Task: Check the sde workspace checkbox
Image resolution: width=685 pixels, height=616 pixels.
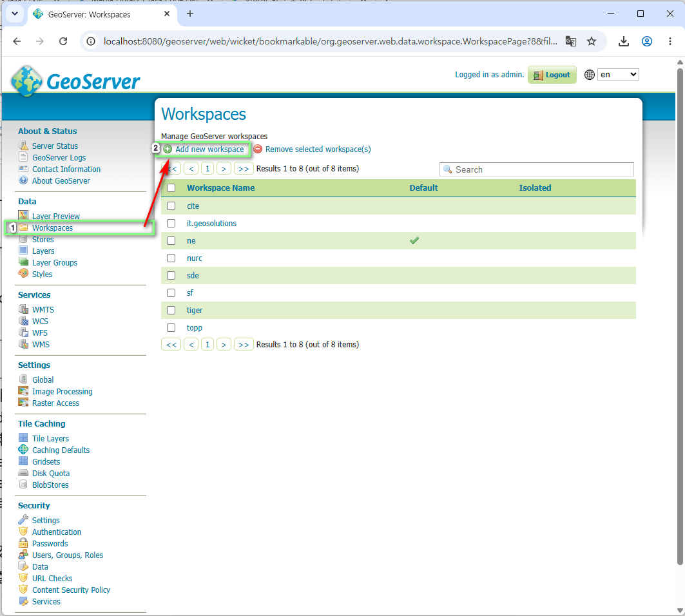Action: click(171, 275)
